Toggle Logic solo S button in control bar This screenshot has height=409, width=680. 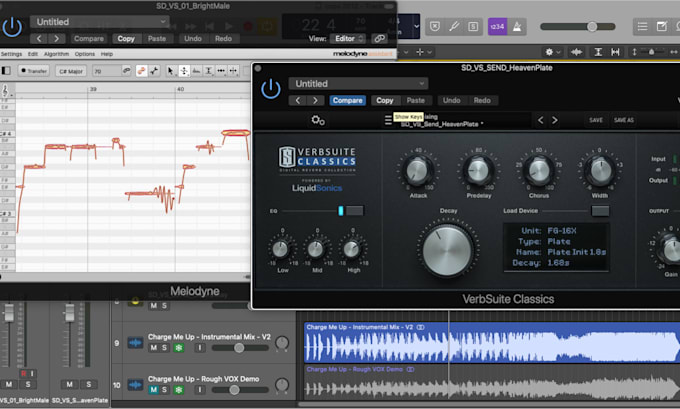click(x=473, y=26)
